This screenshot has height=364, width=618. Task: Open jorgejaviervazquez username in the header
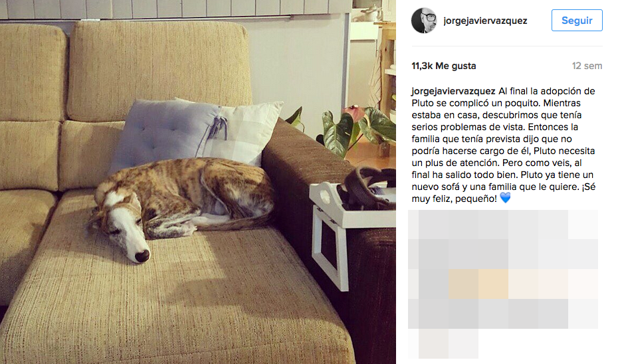click(x=485, y=21)
